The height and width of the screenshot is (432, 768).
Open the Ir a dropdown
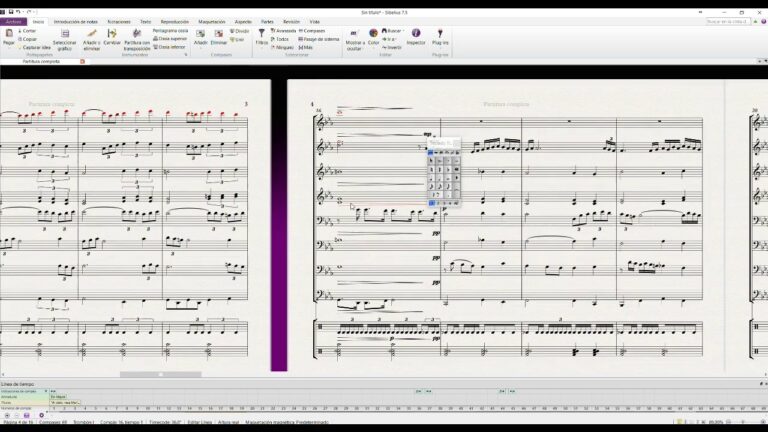389,39
